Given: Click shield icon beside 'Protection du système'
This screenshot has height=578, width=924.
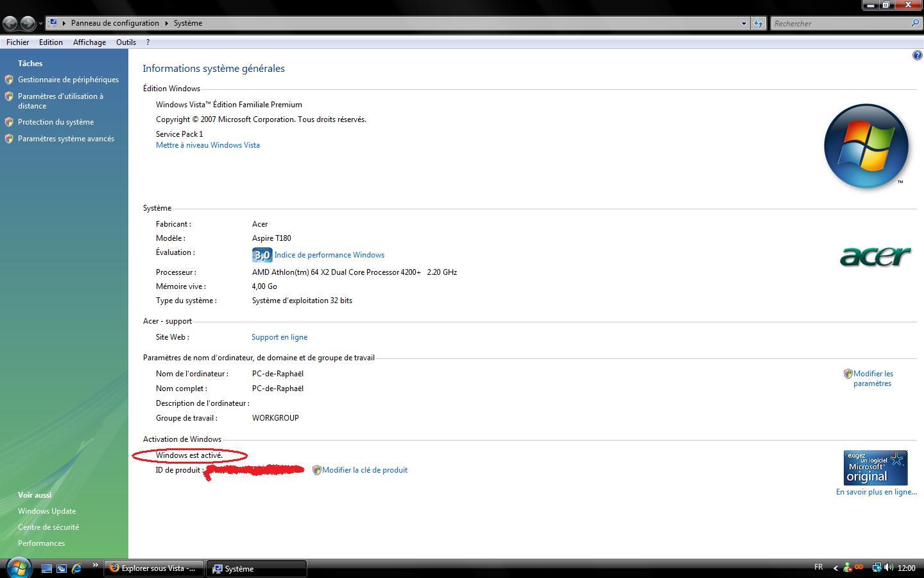Looking at the screenshot, I should point(9,122).
